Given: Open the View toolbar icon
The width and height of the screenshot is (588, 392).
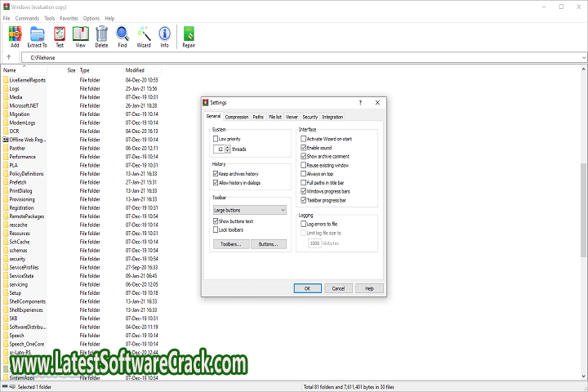Looking at the screenshot, I should click(80, 35).
